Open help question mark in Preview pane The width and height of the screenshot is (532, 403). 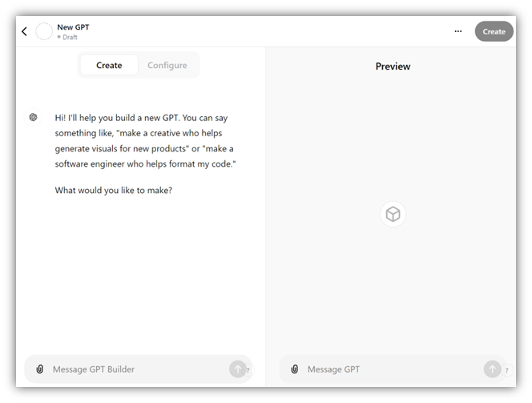(506, 371)
